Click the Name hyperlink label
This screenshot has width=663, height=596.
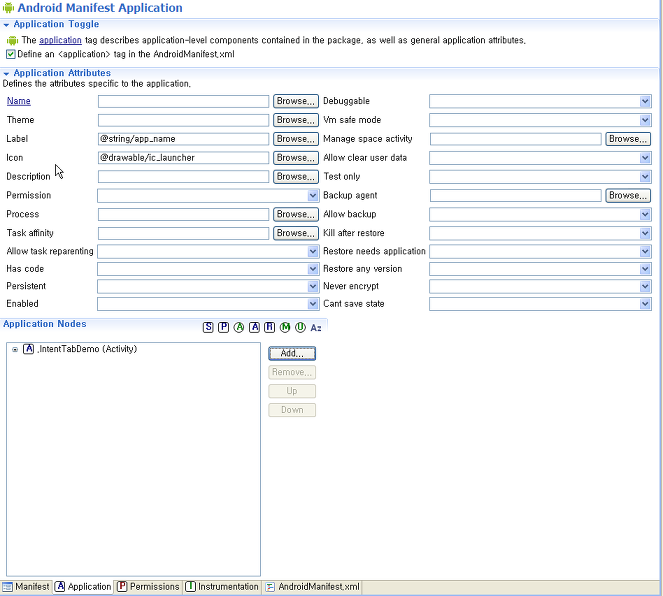19,101
